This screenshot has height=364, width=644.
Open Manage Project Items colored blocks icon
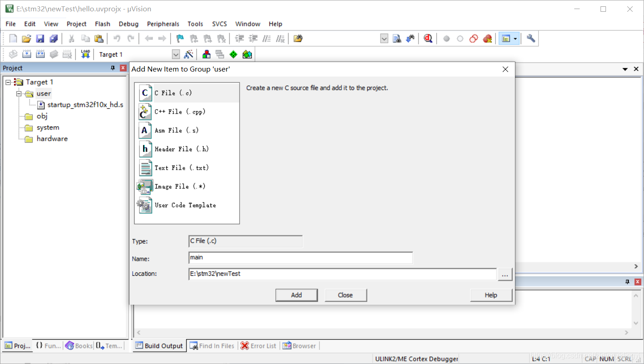pos(207,54)
